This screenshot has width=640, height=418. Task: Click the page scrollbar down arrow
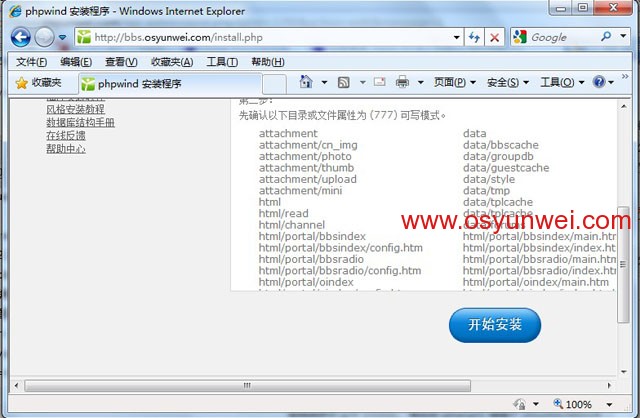point(624,371)
